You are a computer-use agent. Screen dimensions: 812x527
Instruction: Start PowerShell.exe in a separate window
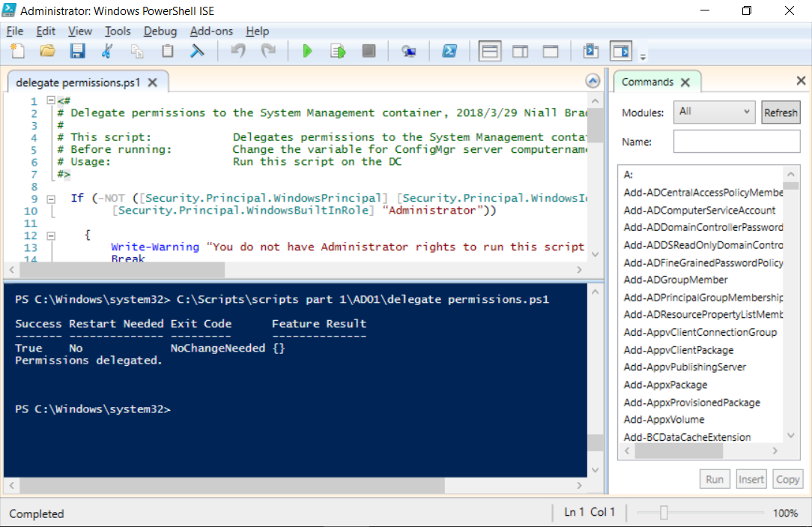pyautogui.click(x=449, y=51)
